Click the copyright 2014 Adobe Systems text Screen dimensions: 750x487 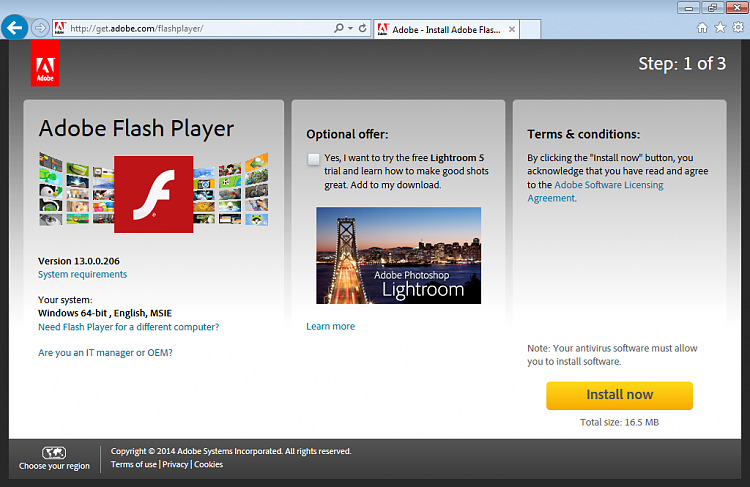(x=231, y=451)
